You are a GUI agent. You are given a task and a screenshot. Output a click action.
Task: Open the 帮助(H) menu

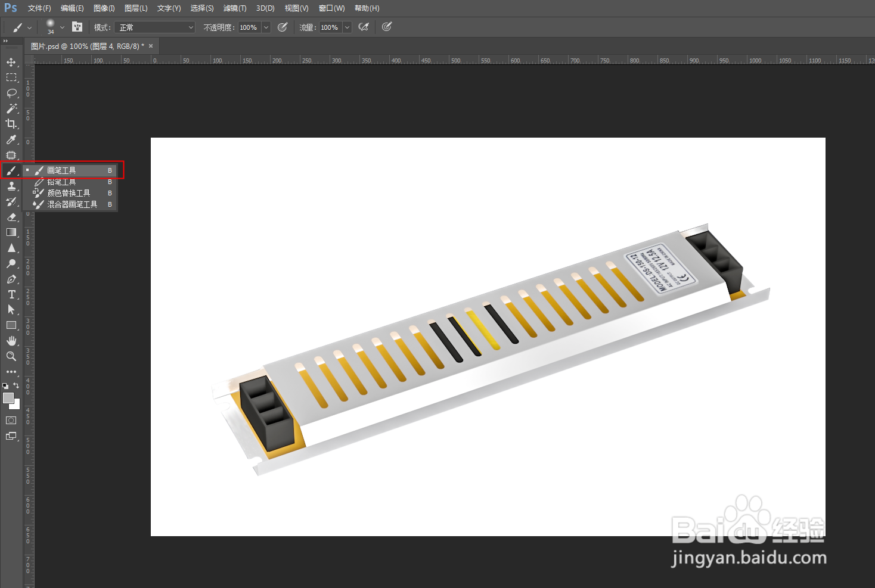[x=367, y=8]
